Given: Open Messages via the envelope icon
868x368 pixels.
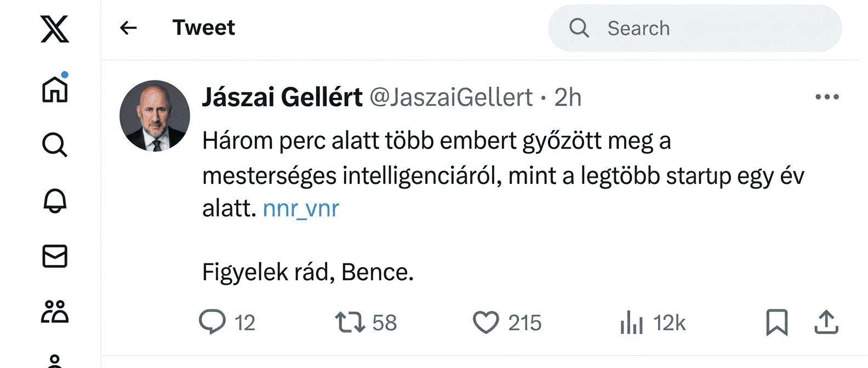Looking at the screenshot, I should [55, 256].
